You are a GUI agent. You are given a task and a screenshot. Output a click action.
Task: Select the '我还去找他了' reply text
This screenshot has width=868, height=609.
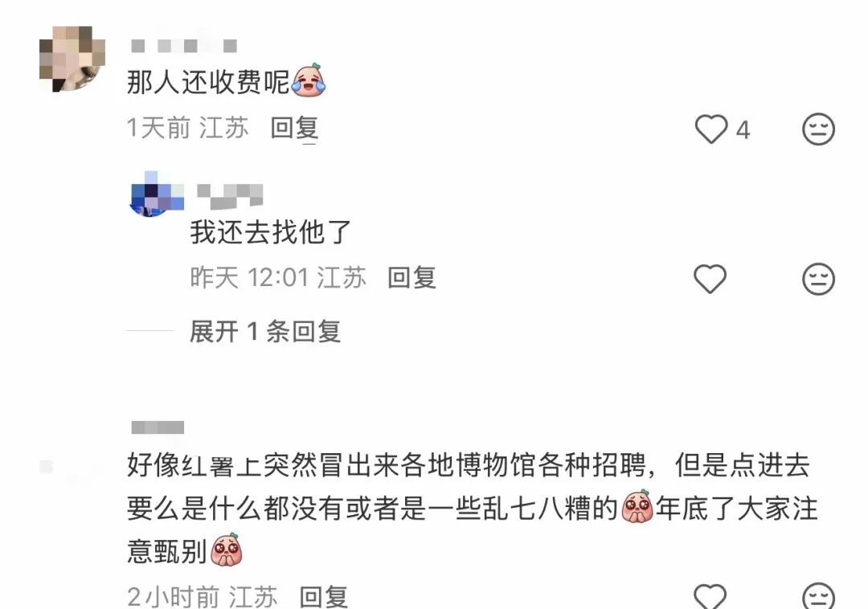click(x=271, y=231)
